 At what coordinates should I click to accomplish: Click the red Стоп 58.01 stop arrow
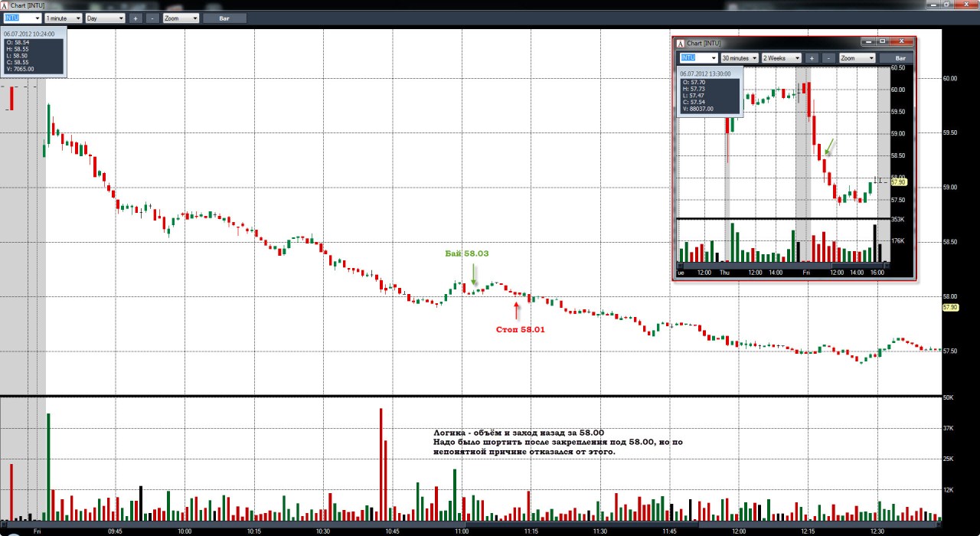click(517, 310)
